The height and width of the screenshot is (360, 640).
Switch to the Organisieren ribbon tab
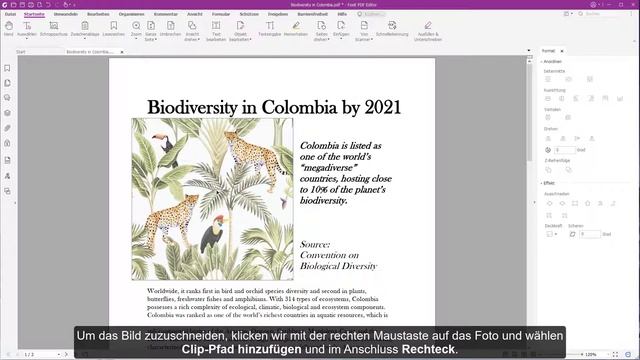pyautogui.click(x=131, y=14)
